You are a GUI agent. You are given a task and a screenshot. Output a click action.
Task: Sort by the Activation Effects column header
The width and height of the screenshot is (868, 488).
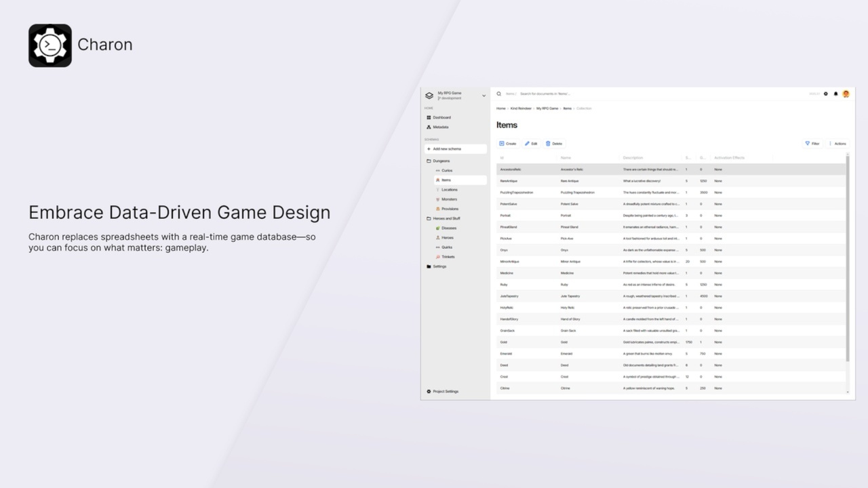(729, 158)
